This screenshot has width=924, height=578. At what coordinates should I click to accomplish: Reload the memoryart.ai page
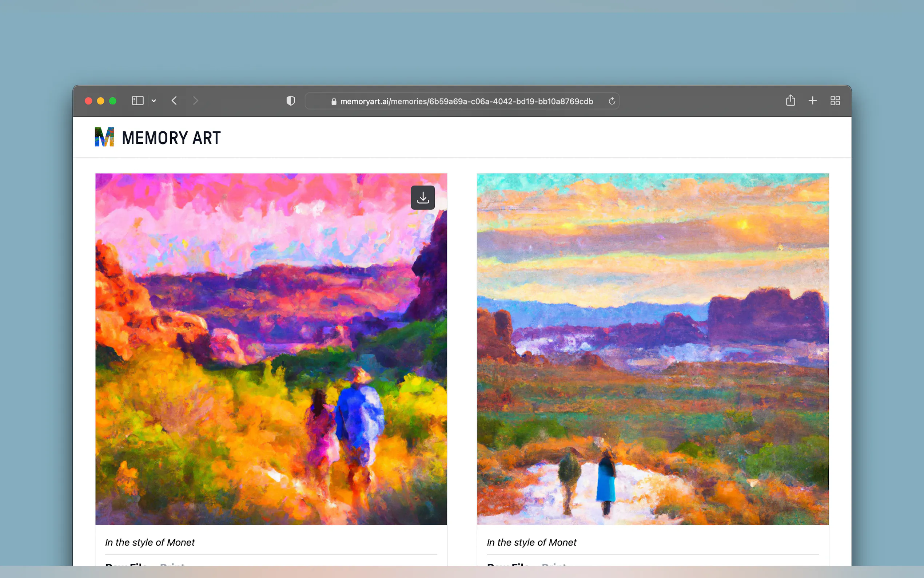[612, 101]
